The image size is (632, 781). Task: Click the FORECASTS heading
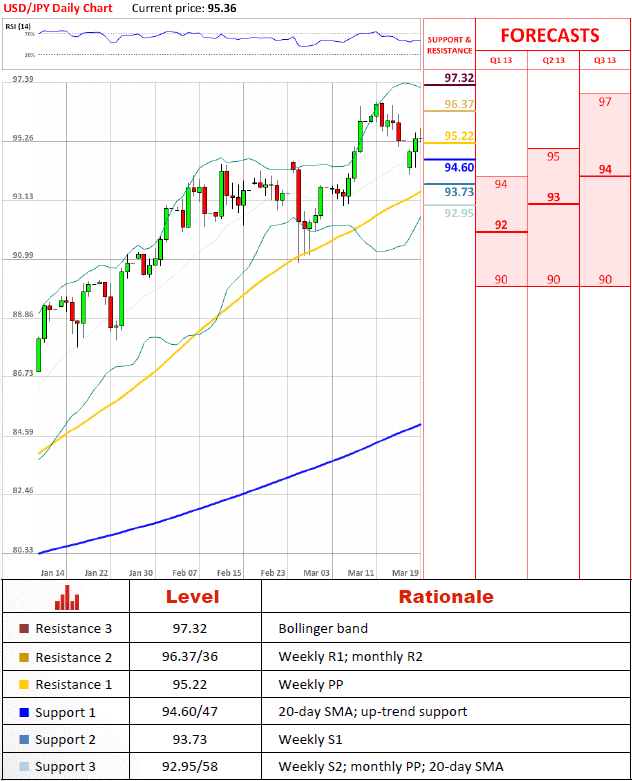(550, 35)
